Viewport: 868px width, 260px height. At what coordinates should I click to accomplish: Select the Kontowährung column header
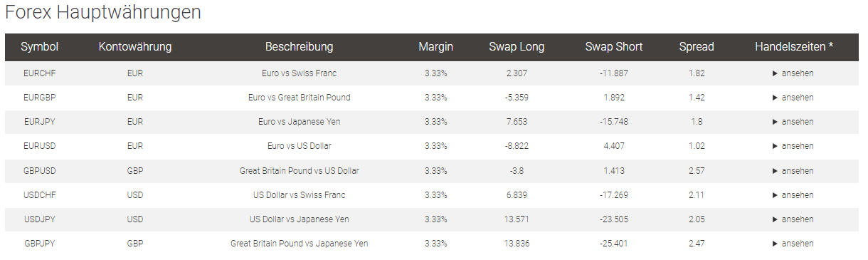coord(135,47)
